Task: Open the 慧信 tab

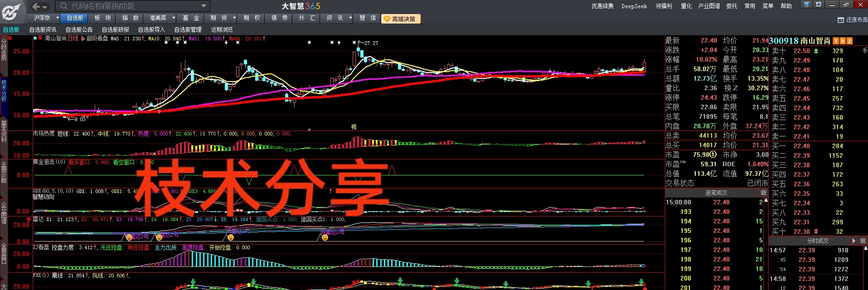Action: pos(368,18)
